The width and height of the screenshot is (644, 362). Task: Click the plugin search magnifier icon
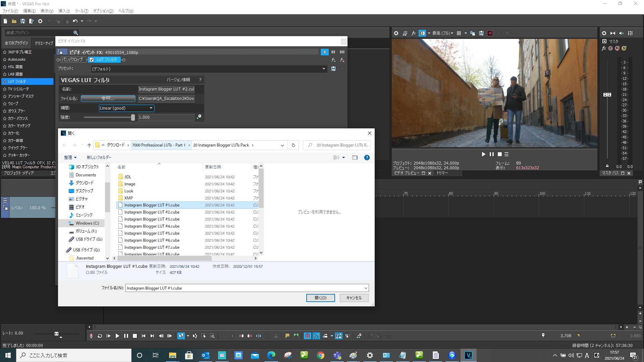point(76,33)
